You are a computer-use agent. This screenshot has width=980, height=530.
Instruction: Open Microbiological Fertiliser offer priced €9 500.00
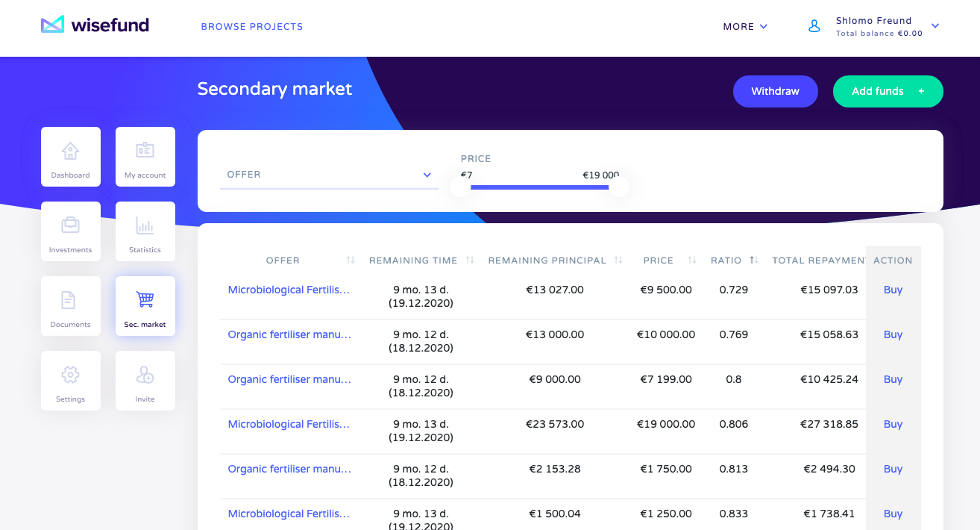click(289, 290)
